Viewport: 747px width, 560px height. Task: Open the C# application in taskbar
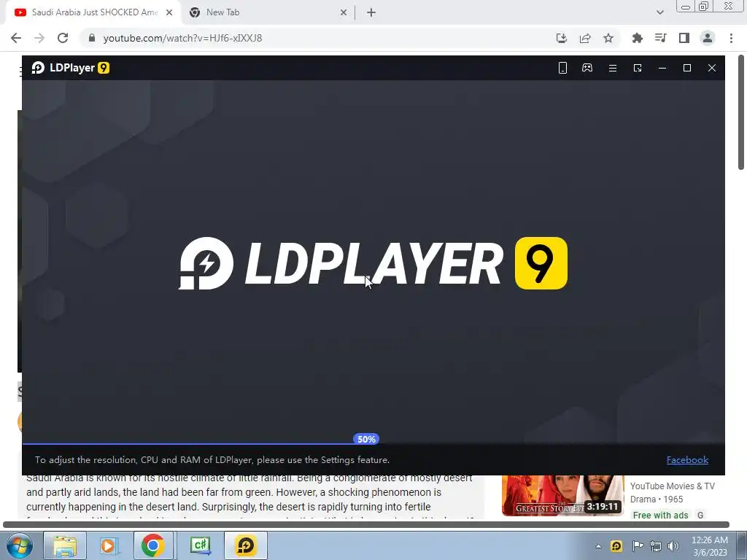tap(201, 545)
